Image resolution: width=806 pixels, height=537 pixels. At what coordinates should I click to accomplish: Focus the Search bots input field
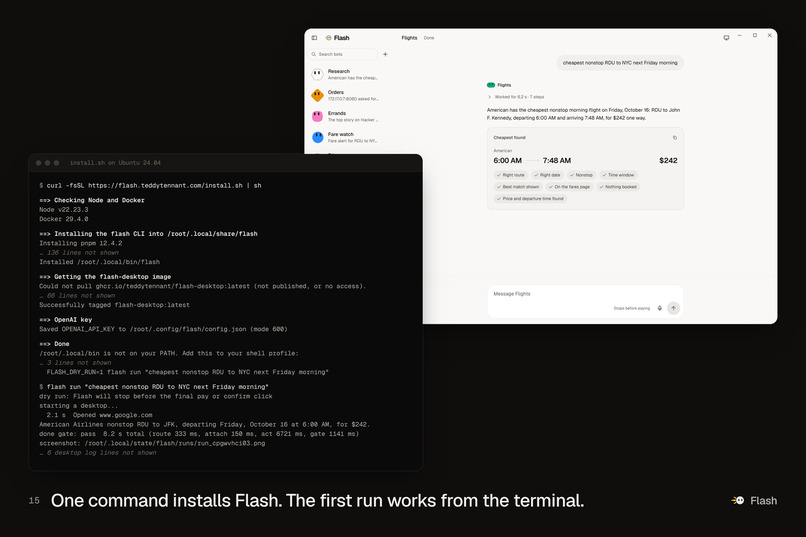click(343, 54)
